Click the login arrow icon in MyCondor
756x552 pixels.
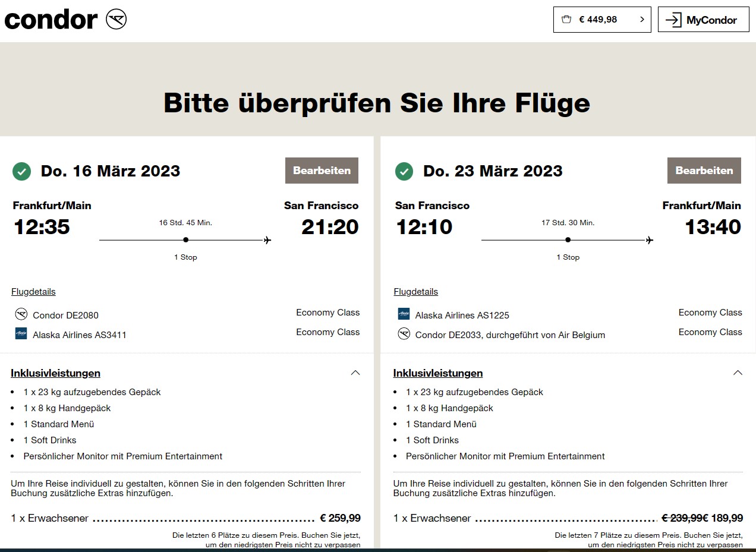click(x=673, y=20)
